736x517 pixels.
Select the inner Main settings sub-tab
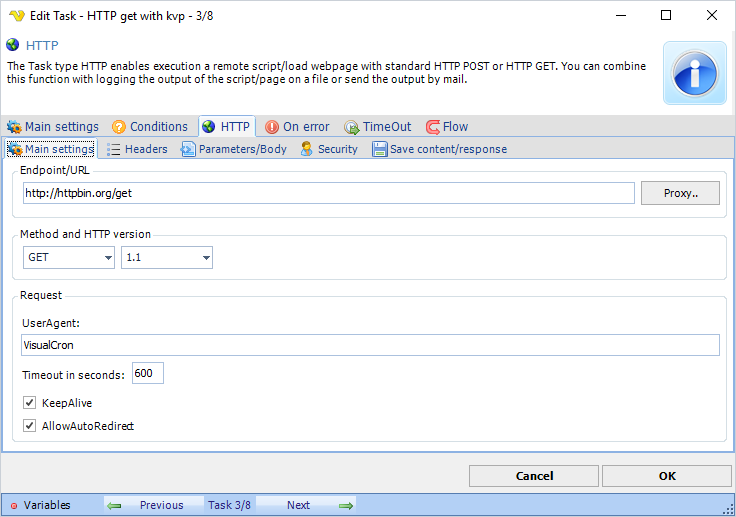pyautogui.click(x=51, y=149)
